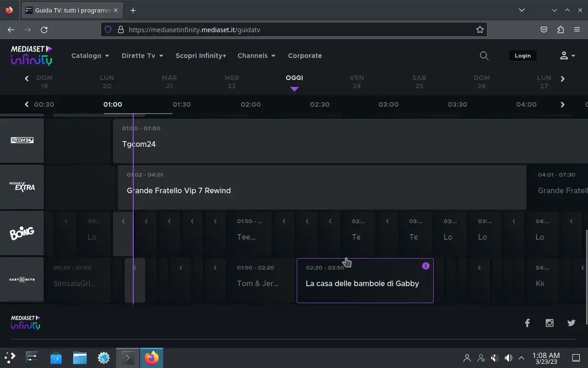
Task: Open the application launcher in taskbar
Action: 10,357
